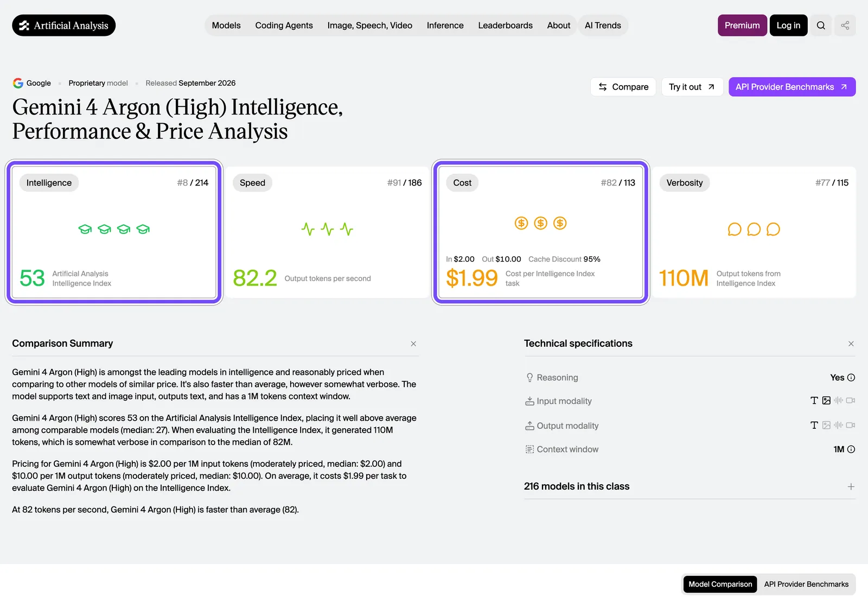Click the dollar coin icons in Cost card
The width and height of the screenshot is (868, 603).
[540, 223]
